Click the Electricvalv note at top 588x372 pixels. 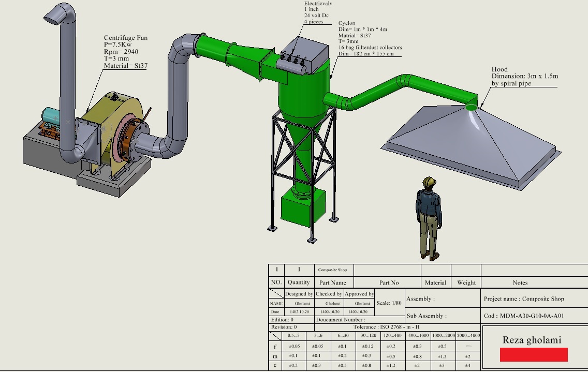point(318,12)
